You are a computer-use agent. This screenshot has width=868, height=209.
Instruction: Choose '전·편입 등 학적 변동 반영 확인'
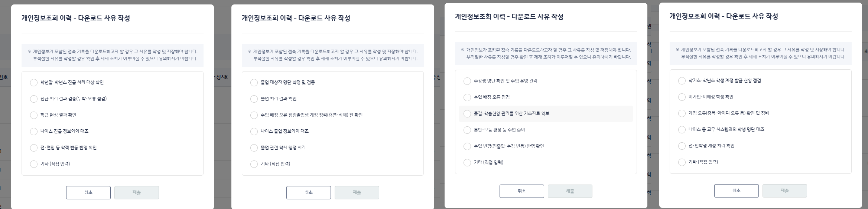tap(34, 147)
